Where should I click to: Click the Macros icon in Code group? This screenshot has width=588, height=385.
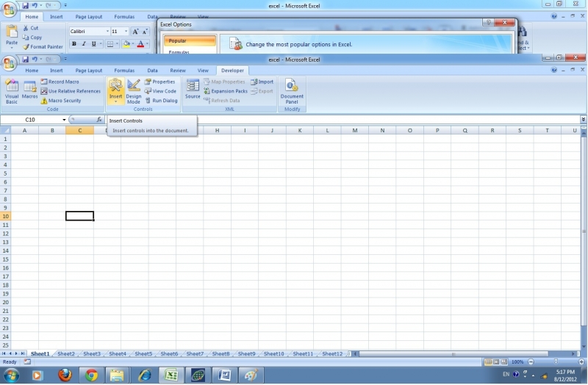point(30,90)
